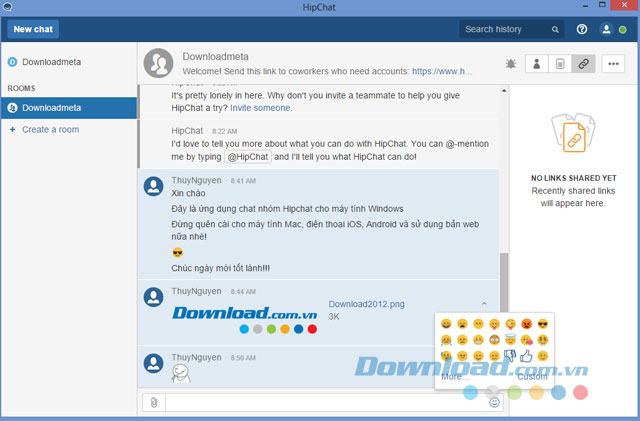Pick the sunglasses emoji in the picker
The height and width of the screenshot is (421, 640).
(542, 324)
